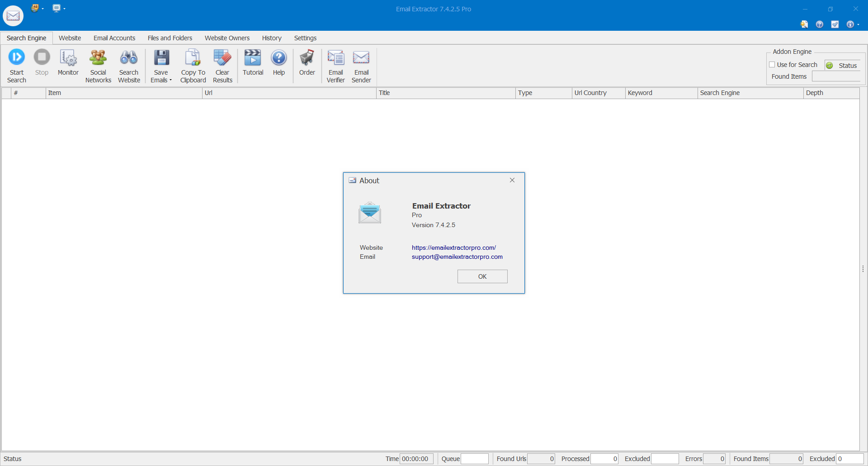
Task: Click the Order shopping cart icon
Action: point(307,58)
